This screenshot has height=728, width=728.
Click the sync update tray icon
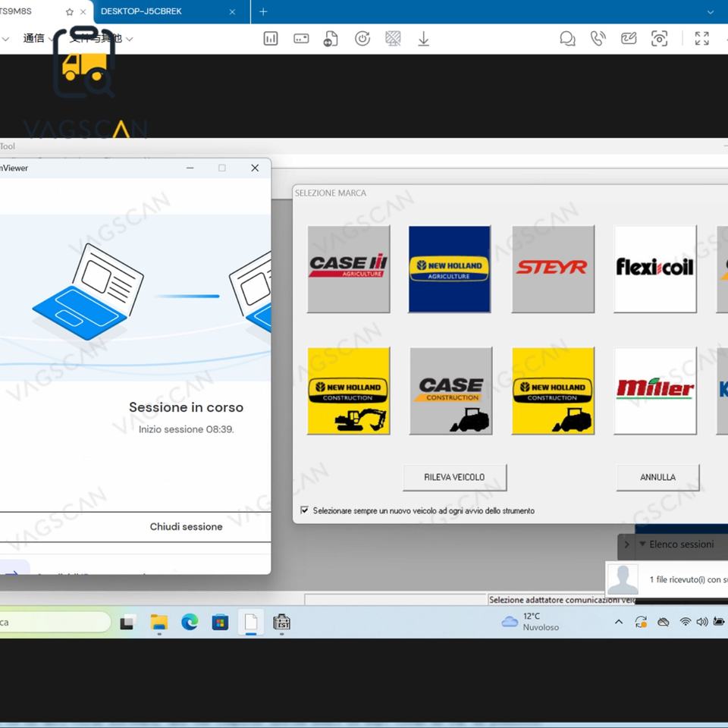point(642,622)
